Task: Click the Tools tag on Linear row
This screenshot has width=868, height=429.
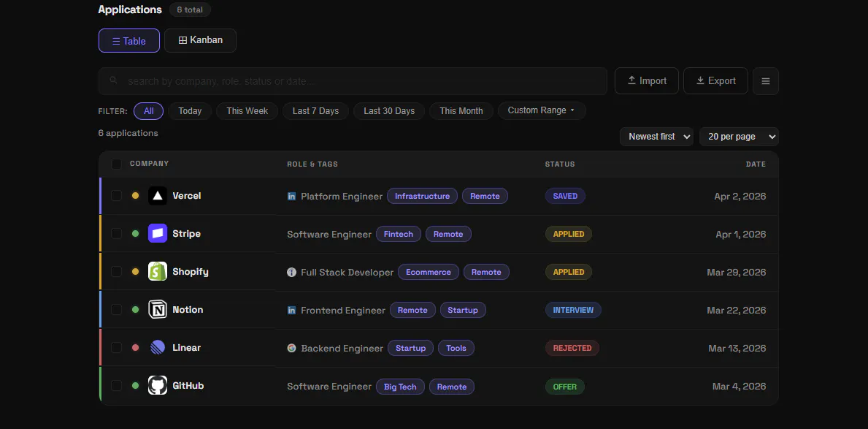Action: (456, 348)
